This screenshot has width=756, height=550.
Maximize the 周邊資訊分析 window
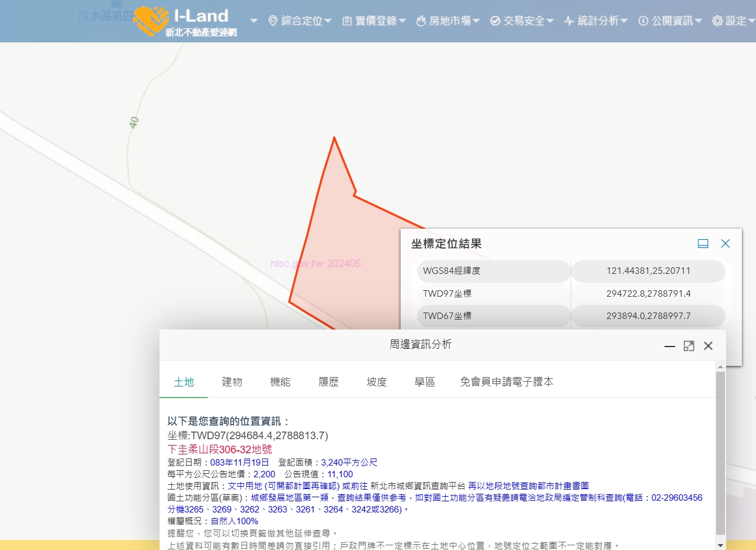(689, 346)
